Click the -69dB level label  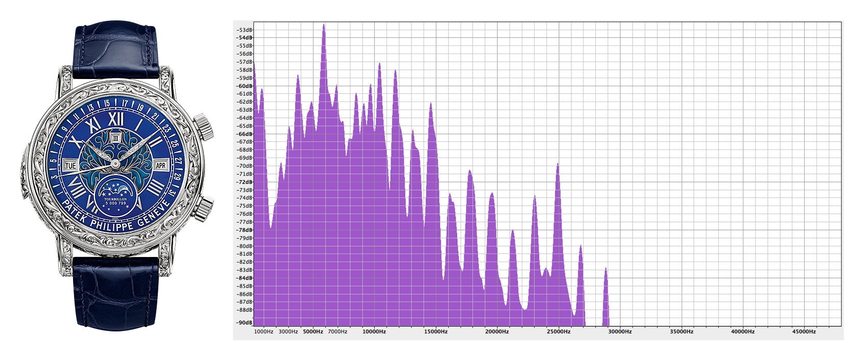click(245, 158)
